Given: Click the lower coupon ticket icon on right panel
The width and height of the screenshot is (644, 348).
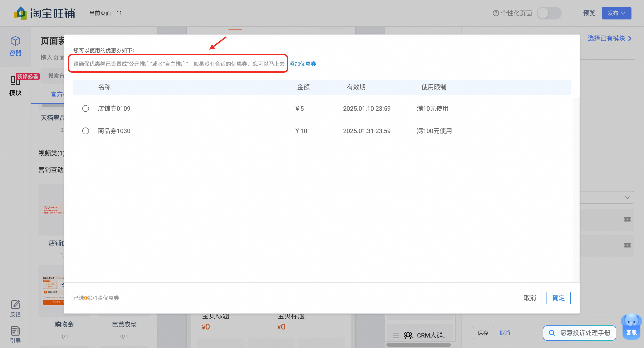Looking at the screenshot, I should tap(627, 245).
